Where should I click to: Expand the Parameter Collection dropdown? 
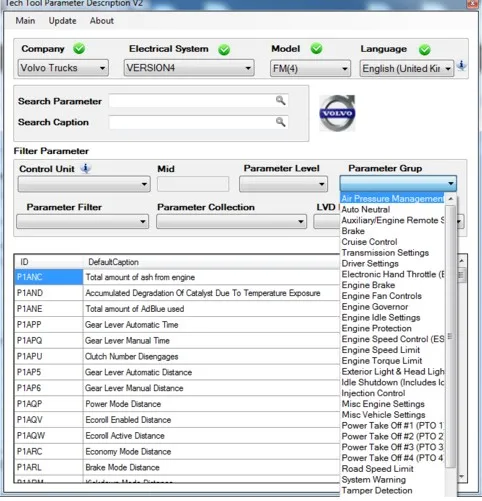[231, 221]
